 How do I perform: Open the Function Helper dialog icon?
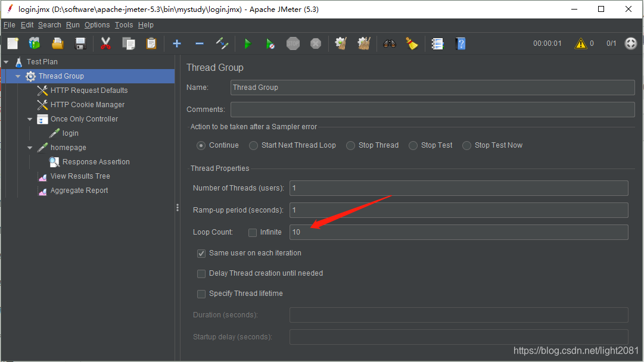coord(437,43)
